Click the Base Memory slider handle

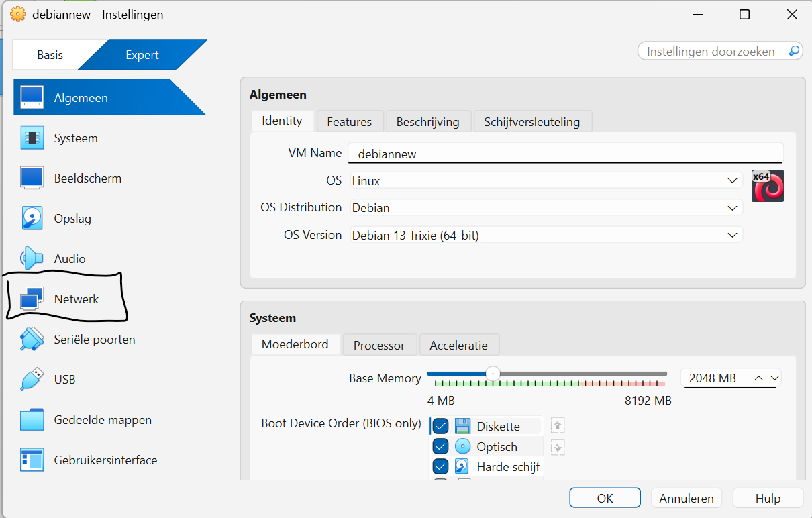493,374
